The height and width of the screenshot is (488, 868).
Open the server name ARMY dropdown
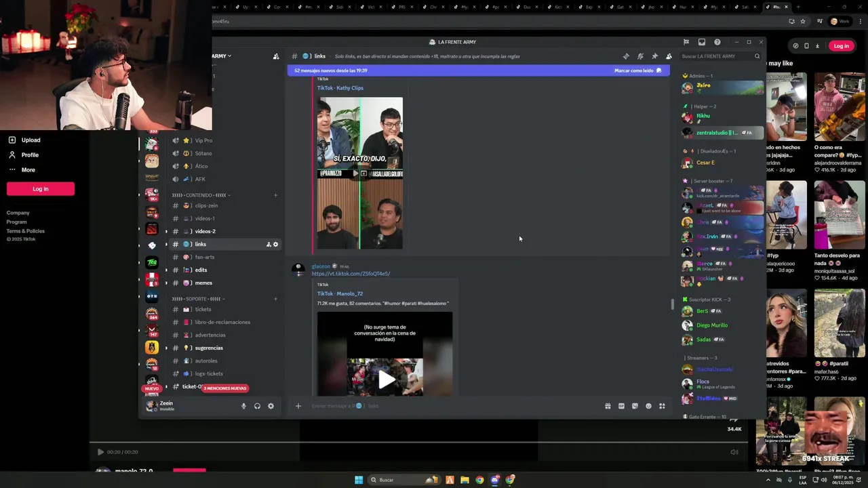[222, 56]
